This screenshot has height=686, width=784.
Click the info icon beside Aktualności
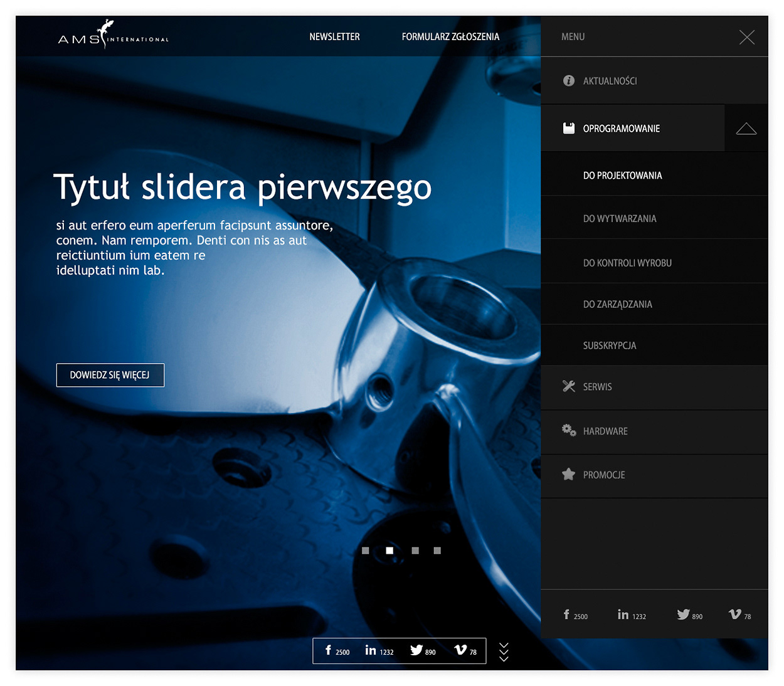point(569,81)
